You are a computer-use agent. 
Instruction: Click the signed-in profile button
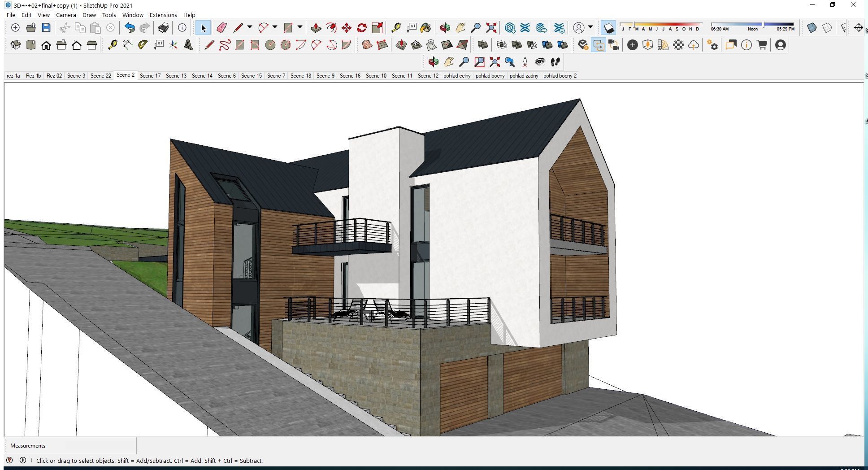coord(781,45)
